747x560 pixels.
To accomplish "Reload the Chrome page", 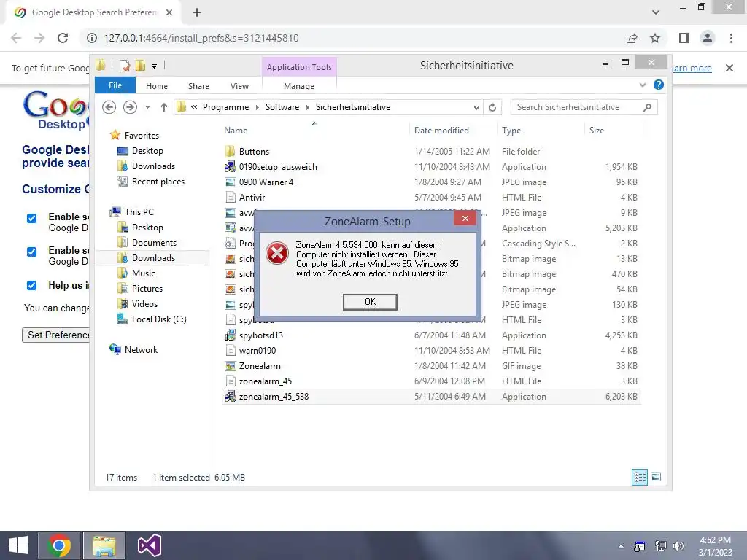I will pos(63,38).
